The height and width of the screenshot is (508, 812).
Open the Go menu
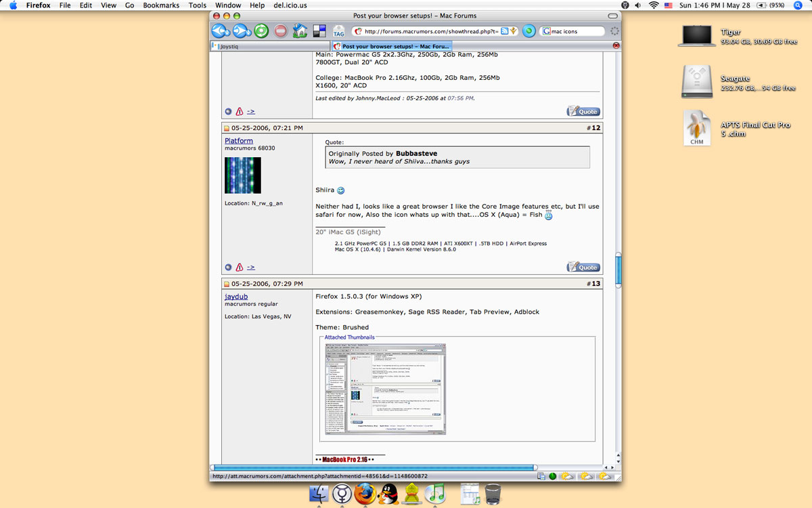click(x=129, y=5)
